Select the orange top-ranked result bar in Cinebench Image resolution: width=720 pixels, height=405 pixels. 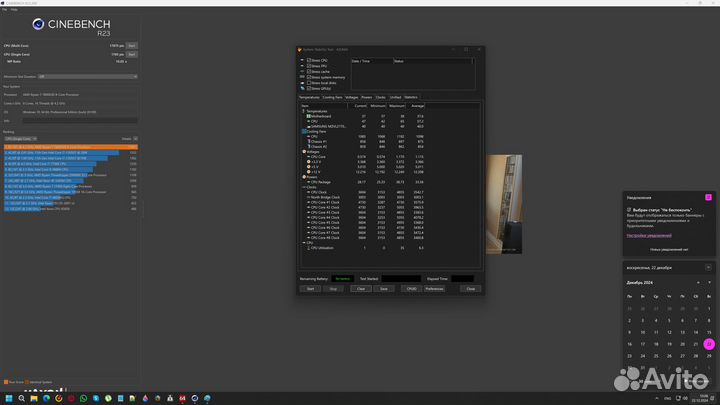(x=71, y=147)
